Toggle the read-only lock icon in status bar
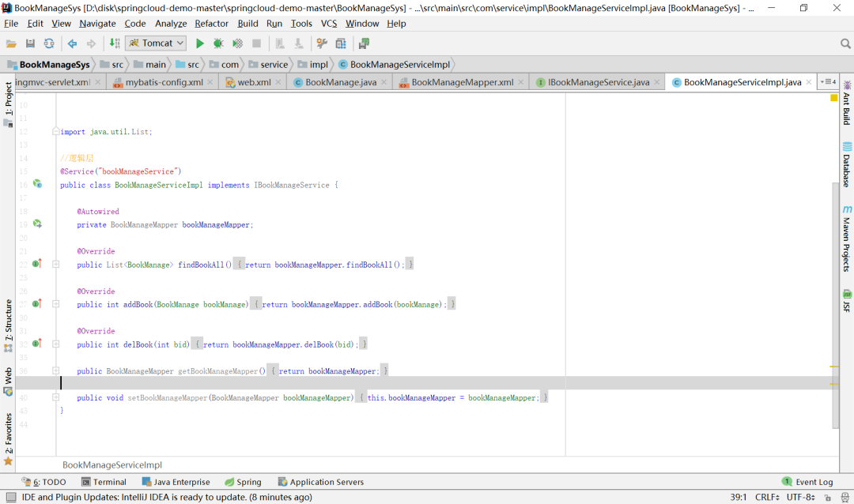Viewport: 854px width, 504px height. [828, 498]
